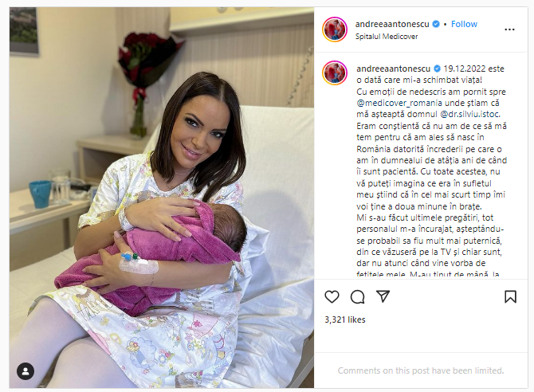
Task: Save post with bookmark icon
Action: coord(510,296)
